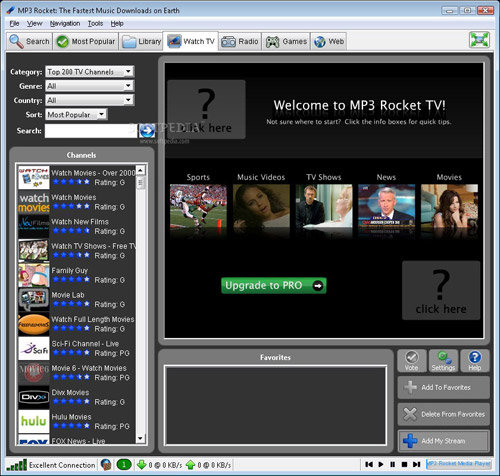Skip to the next track
The height and width of the screenshot is (476, 500).
[x=416, y=464]
